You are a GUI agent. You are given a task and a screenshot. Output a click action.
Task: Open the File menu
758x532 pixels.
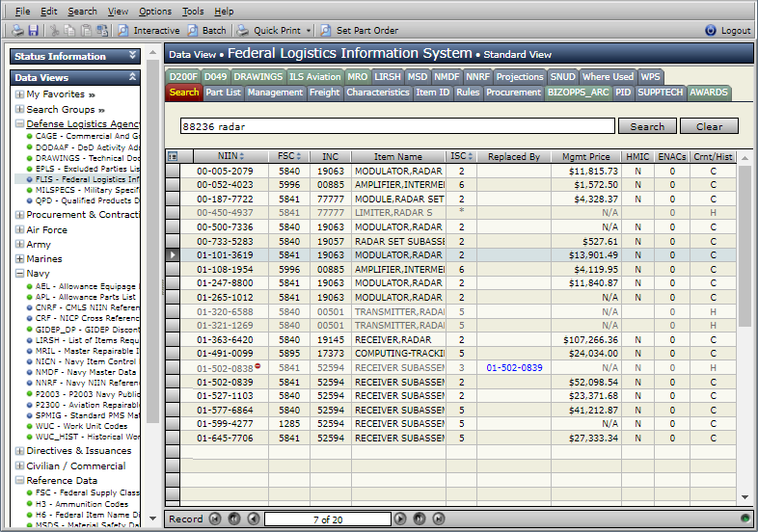point(22,12)
